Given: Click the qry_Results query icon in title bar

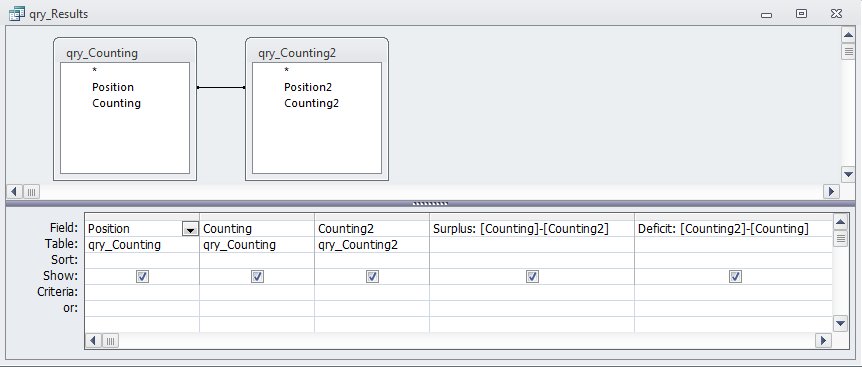Looking at the screenshot, I should [16, 14].
